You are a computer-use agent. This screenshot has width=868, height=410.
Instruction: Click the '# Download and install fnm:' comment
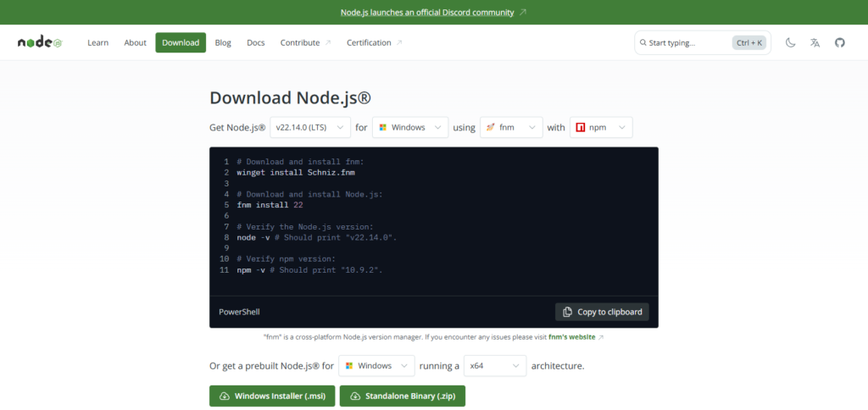pos(301,162)
